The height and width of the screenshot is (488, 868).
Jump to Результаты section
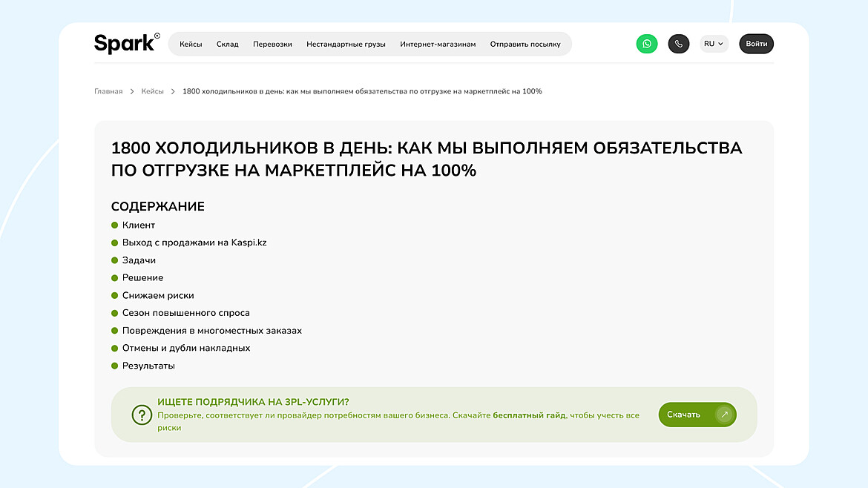148,366
